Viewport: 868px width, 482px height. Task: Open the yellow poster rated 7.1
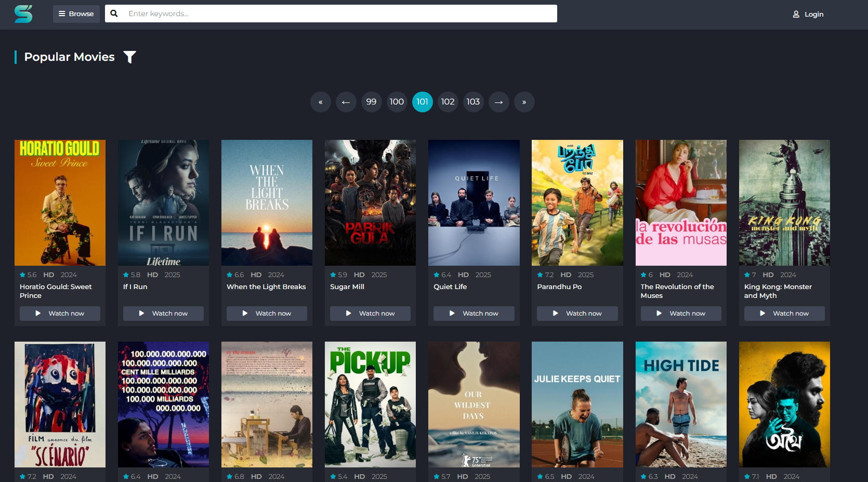point(784,405)
